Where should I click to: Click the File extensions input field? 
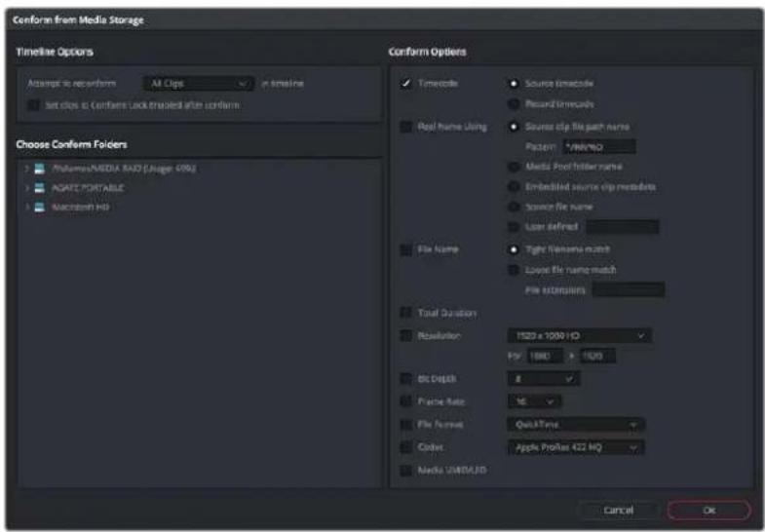629,289
